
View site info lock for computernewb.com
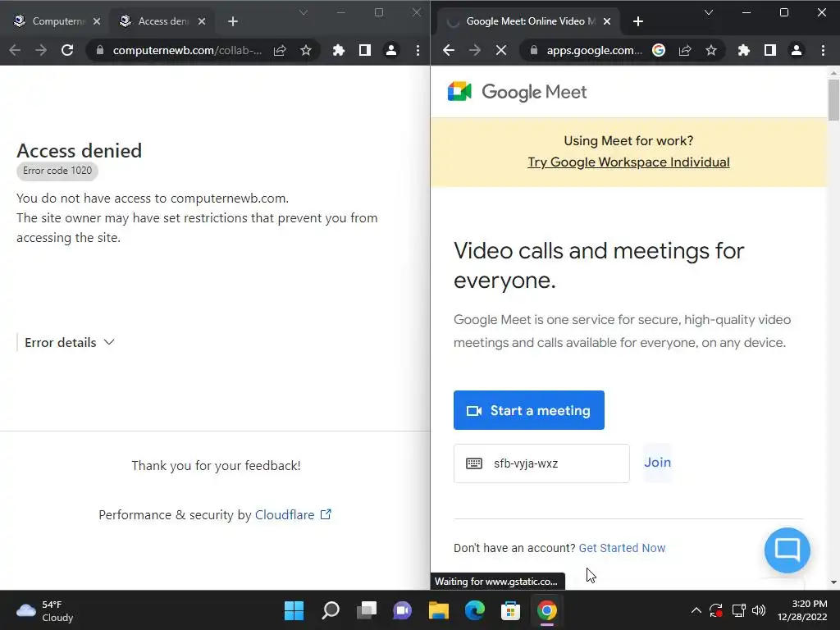[x=99, y=50]
